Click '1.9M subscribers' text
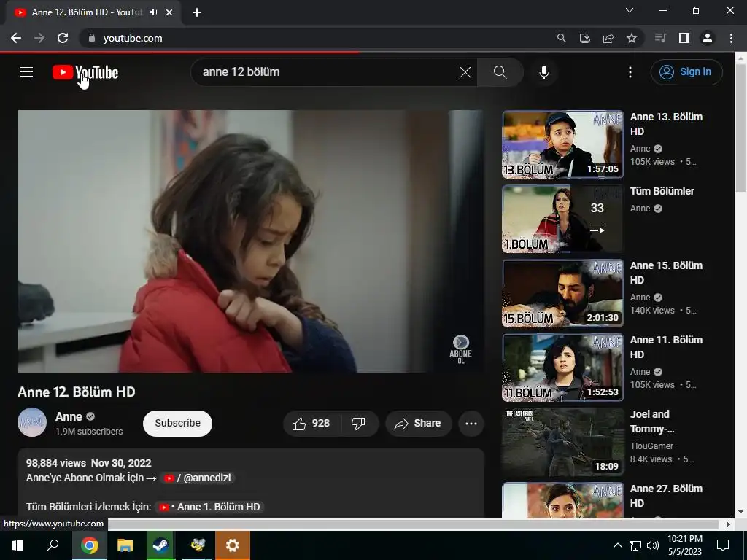Screen dimensions: 747x560 click(89, 432)
